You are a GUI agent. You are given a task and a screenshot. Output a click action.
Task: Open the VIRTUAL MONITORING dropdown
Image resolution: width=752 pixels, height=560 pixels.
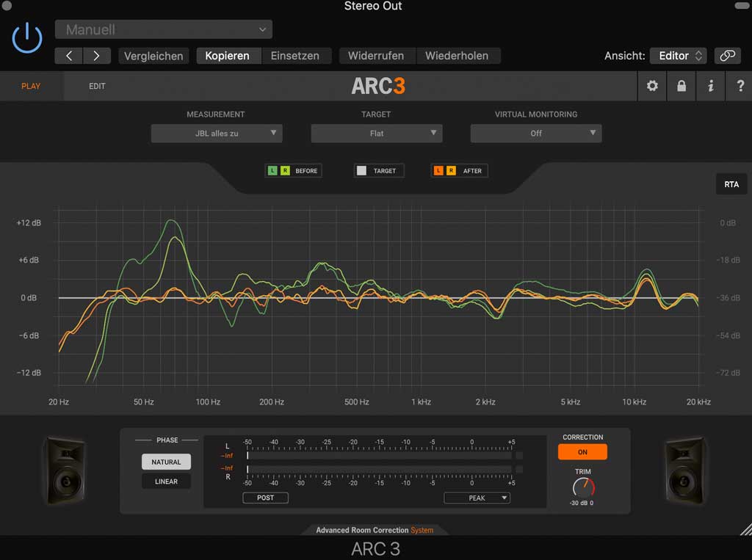click(536, 134)
